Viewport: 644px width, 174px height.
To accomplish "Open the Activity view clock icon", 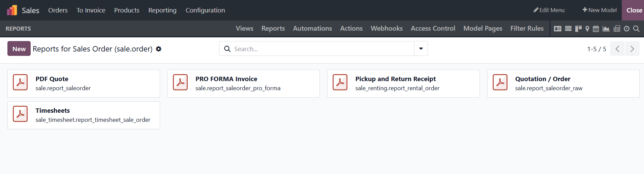I will (x=626, y=29).
